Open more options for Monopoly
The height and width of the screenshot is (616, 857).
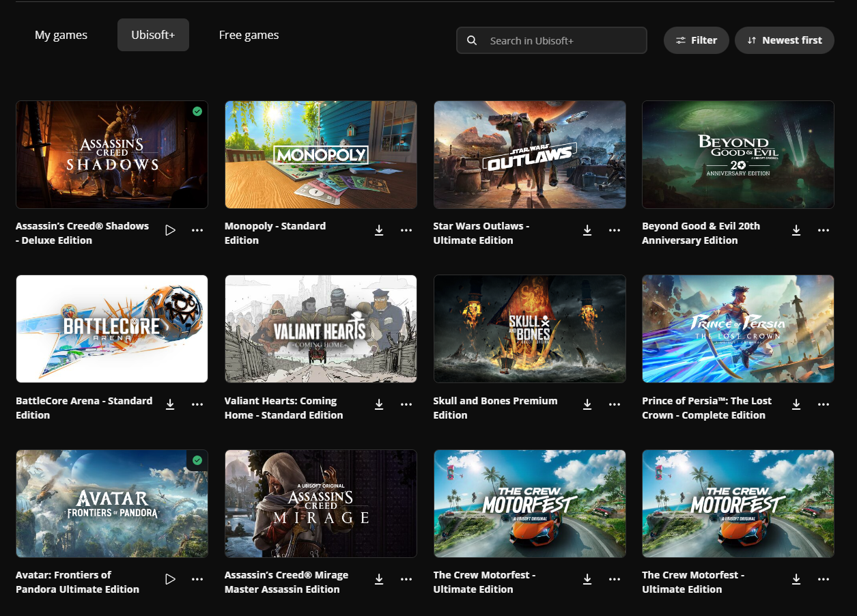pos(406,230)
